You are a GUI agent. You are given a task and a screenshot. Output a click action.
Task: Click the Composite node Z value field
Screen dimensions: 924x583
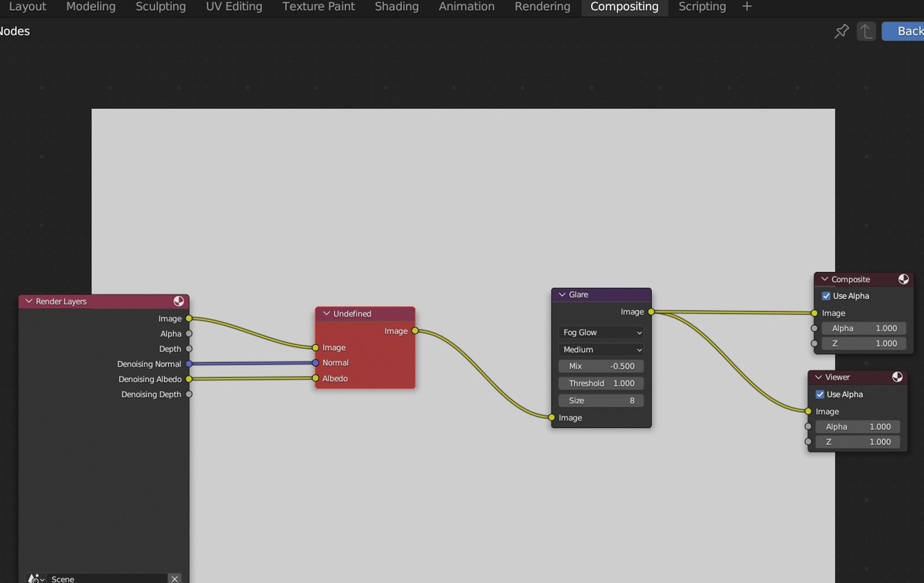(863, 343)
